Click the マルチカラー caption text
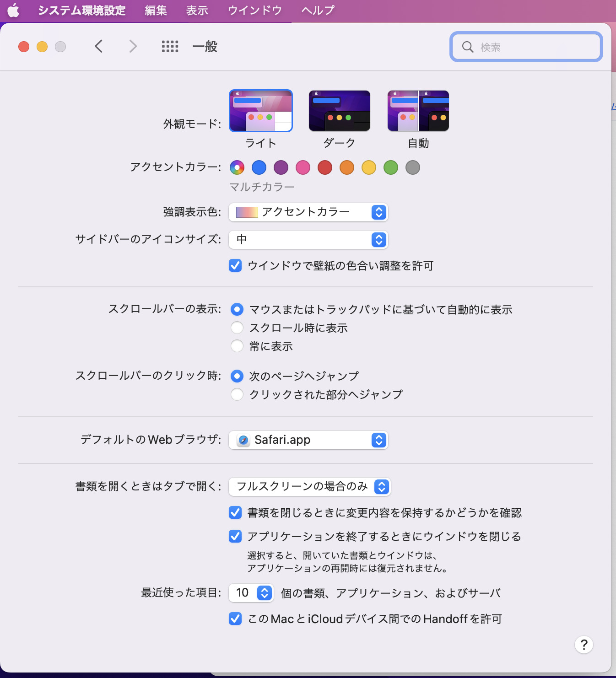Image resolution: width=616 pixels, height=678 pixels. point(262,187)
